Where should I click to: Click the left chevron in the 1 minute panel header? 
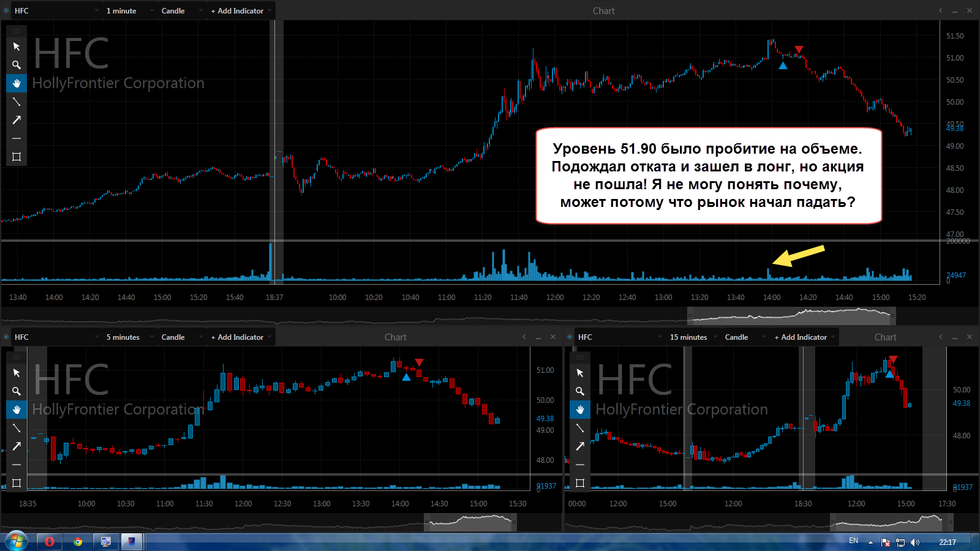point(941,10)
